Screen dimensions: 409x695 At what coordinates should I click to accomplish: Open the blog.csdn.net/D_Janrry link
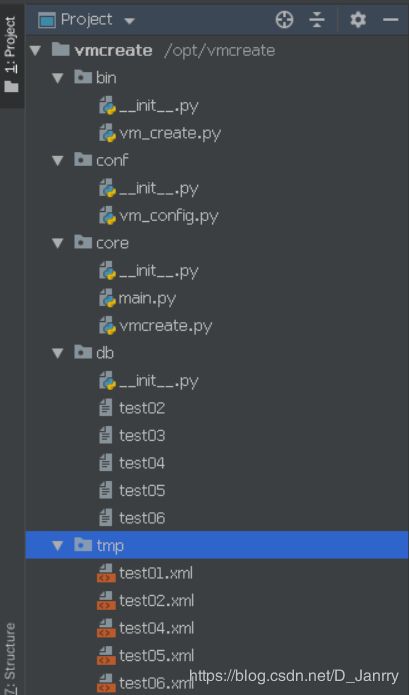(x=294, y=676)
